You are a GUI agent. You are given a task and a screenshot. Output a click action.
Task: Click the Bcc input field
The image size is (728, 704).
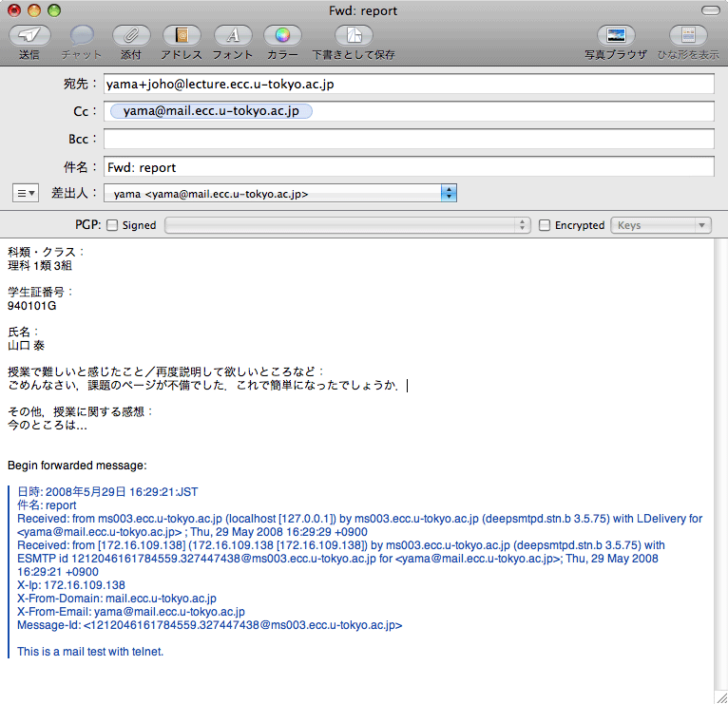[409, 139]
